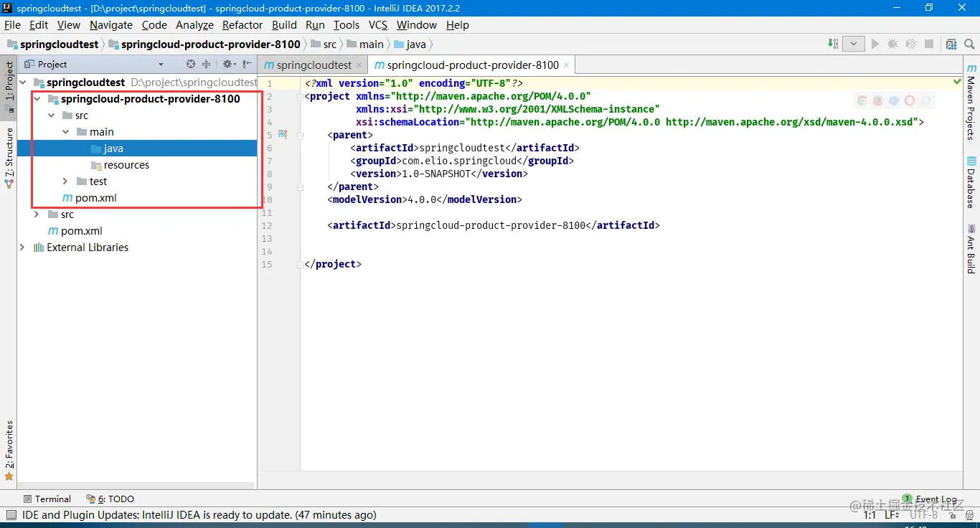Viewport: 980px width, 528px height.
Task: Collapse the springcloudtest root node
Action: pyautogui.click(x=22, y=82)
